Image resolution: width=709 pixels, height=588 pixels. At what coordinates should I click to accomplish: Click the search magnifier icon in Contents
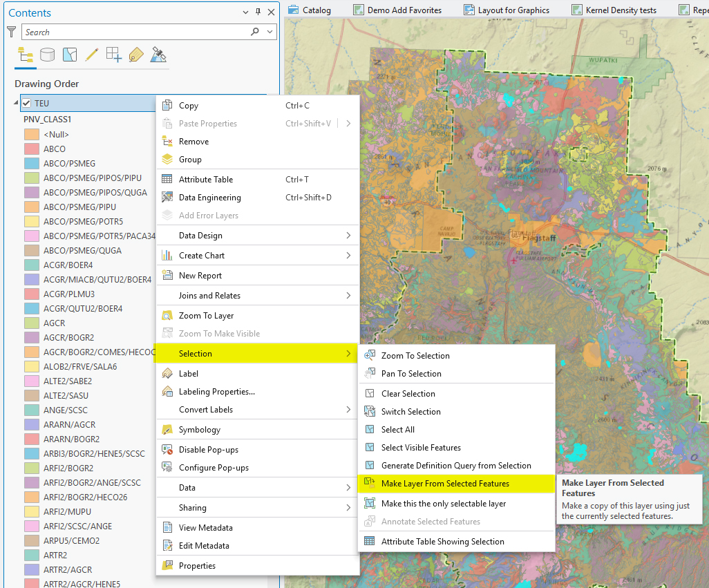click(x=255, y=32)
